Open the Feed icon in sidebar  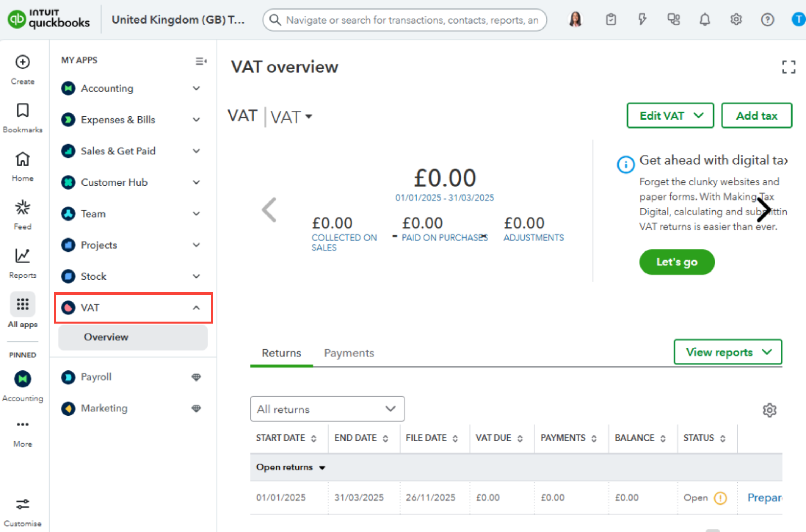(22, 207)
